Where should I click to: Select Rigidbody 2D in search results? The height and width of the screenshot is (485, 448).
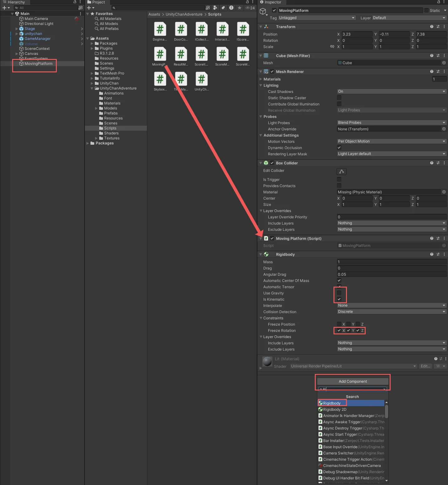(x=334, y=410)
